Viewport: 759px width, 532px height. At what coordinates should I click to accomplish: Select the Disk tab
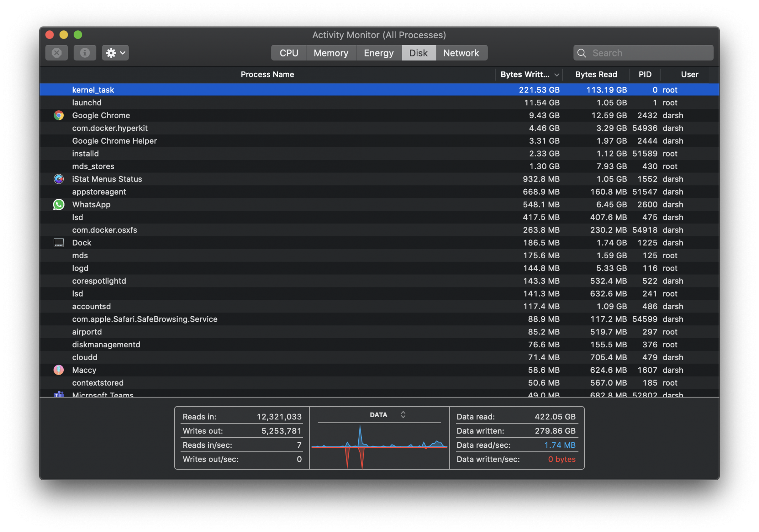tap(419, 53)
